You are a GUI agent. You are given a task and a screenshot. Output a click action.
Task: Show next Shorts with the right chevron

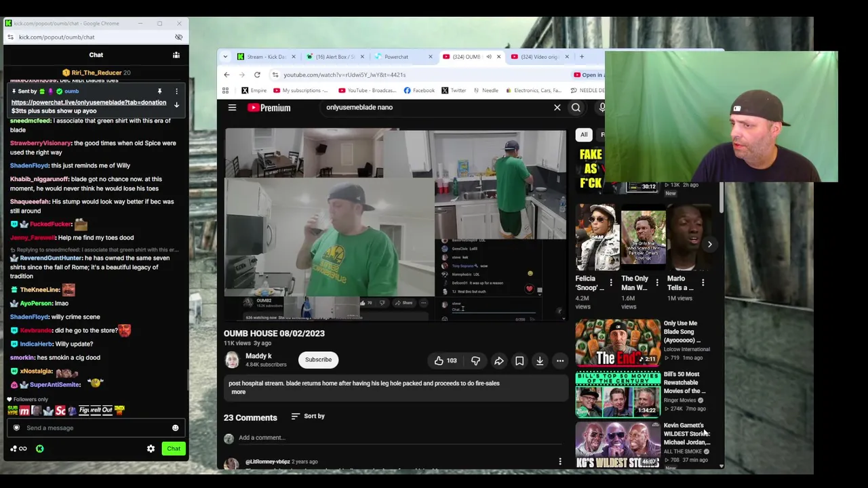click(709, 244)
